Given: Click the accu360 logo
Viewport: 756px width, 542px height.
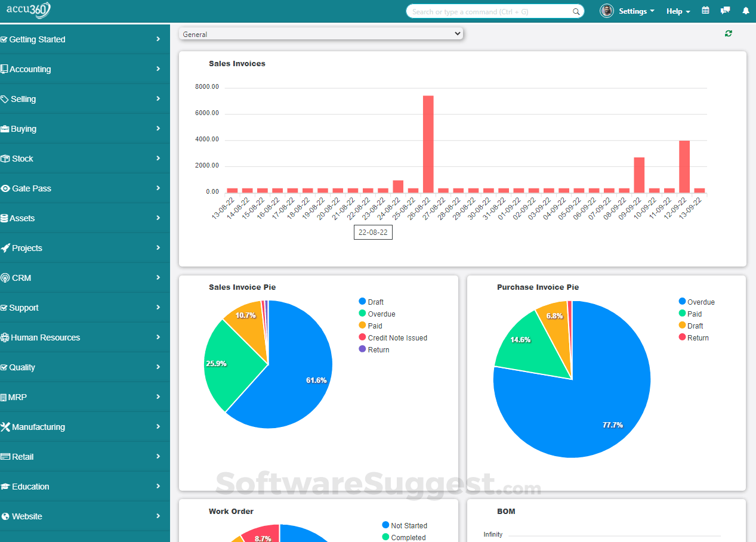Looking at the screenshot, I should [x=29, y=10].
